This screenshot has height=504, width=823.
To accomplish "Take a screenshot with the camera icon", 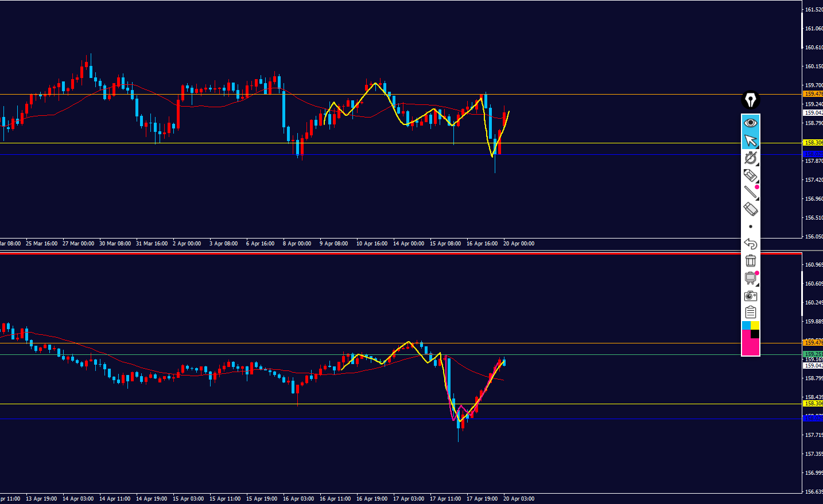I will [x=750, y=296].
